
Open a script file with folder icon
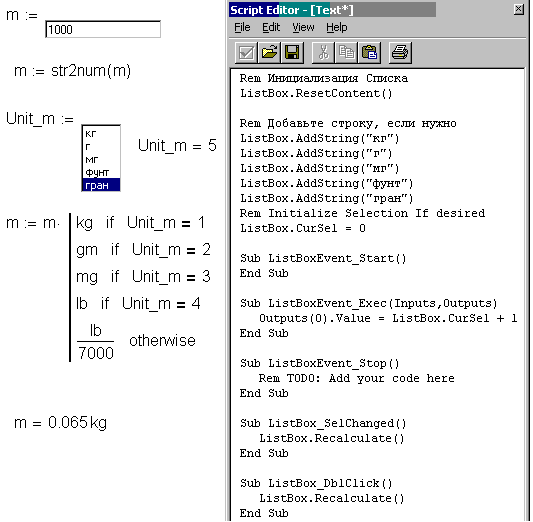point(269,53)
